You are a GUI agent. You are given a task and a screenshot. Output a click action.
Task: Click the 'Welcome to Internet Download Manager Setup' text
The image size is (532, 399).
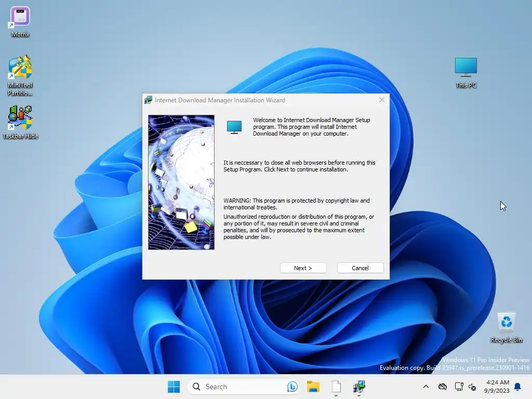click(312, 127)
